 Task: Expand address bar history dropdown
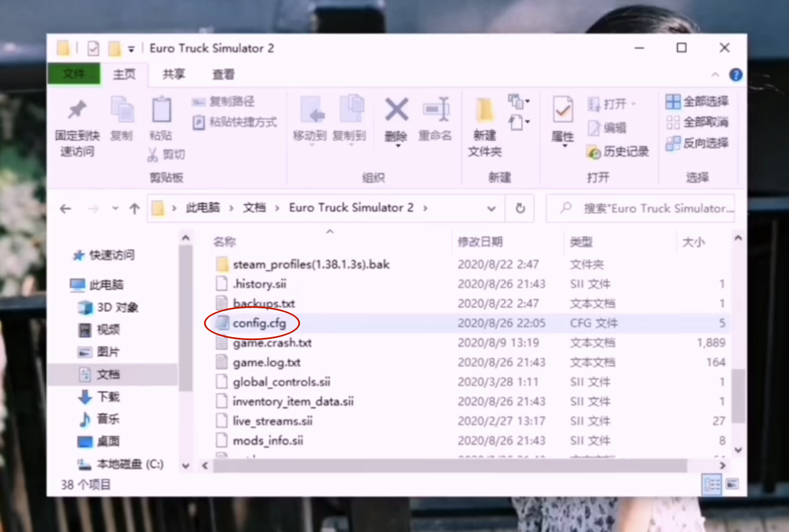tap(491, 208)
